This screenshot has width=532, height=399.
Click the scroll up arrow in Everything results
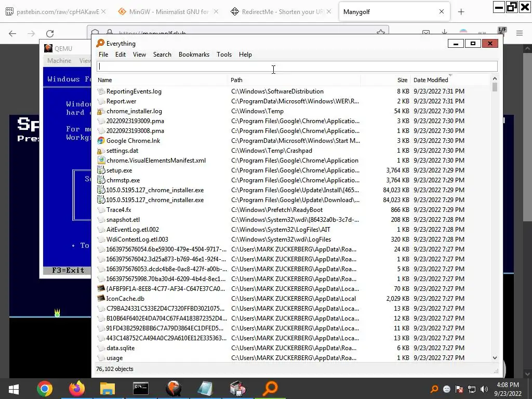pos(495,79)
